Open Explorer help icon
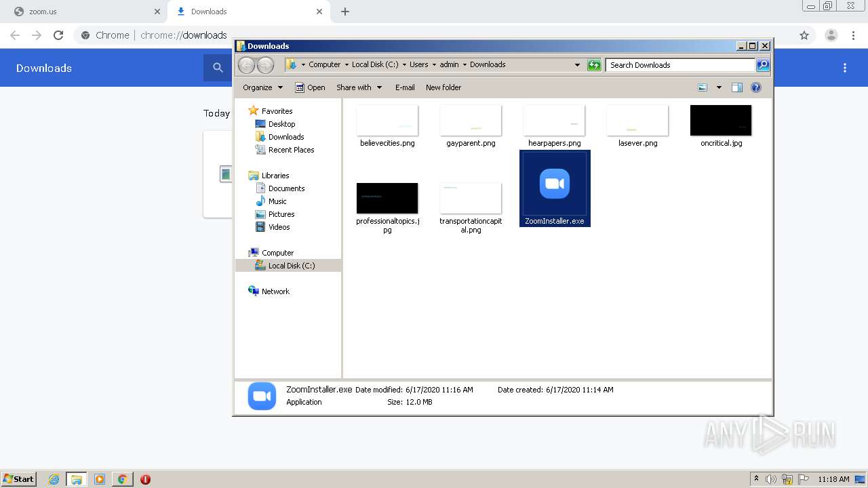Viewport: 868px width, 488px height. (756, 87)
